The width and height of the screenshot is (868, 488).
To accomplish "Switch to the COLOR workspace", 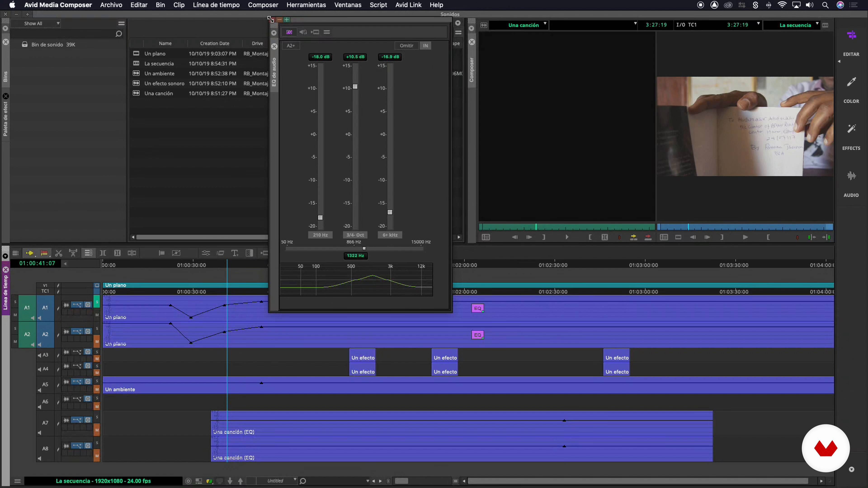I will 851,90.
